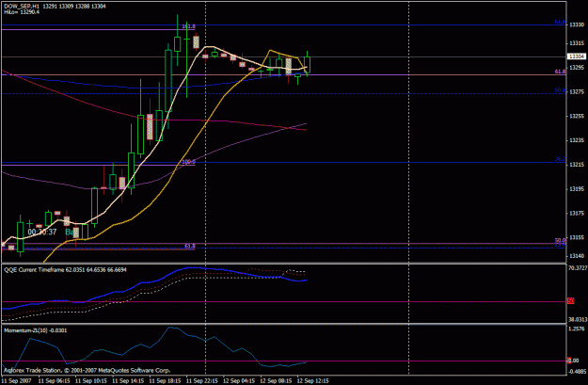The width and height of the screenshot is (588, 385).
Task: Click the 38.0313 QQE scale value
Action: pyautogui.click(x=578, y=320)
